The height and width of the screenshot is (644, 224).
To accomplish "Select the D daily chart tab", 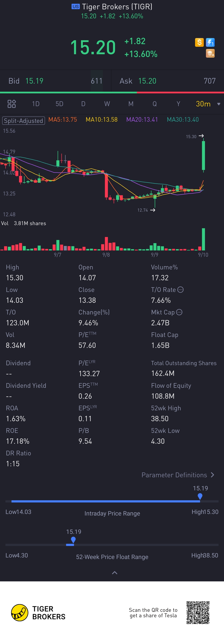I will pos(83,104).
